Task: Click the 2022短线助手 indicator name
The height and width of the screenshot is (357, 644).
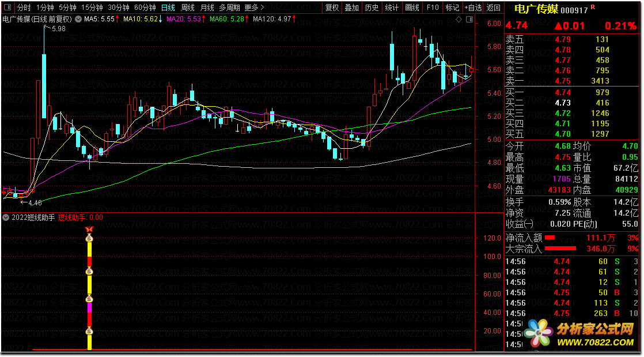Action: tap(33, 217)
